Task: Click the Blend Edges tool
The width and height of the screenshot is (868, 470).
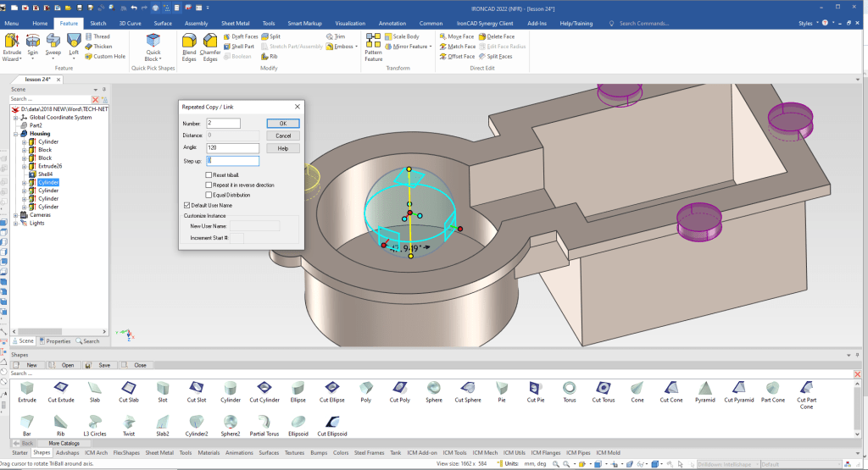Action: 189,41
